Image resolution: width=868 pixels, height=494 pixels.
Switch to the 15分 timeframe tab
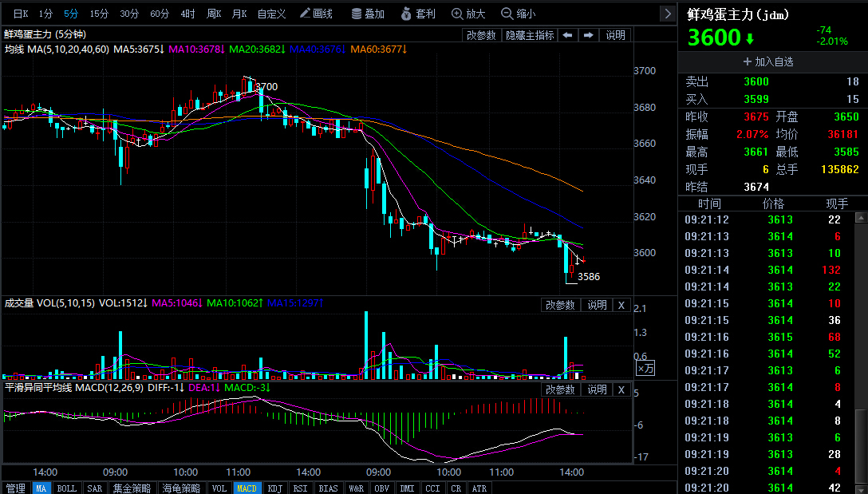point(99,14)
